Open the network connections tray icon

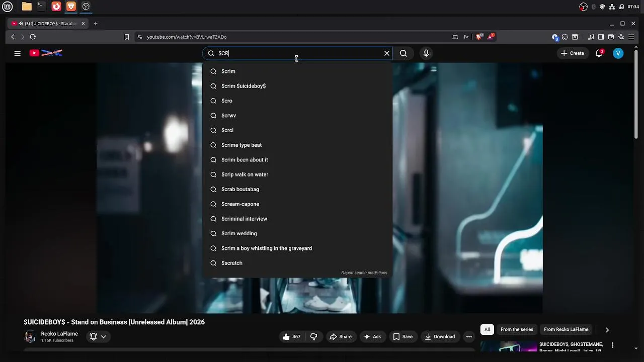[612, 7]
